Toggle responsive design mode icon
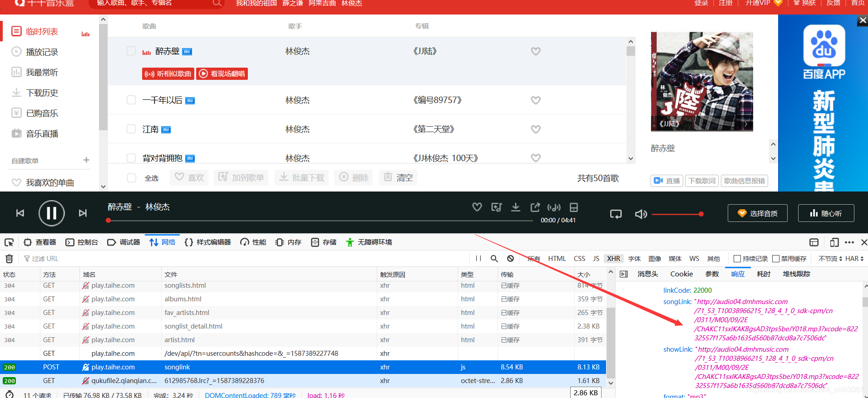The width and height of the screenshot is (868, 398). 834,242
